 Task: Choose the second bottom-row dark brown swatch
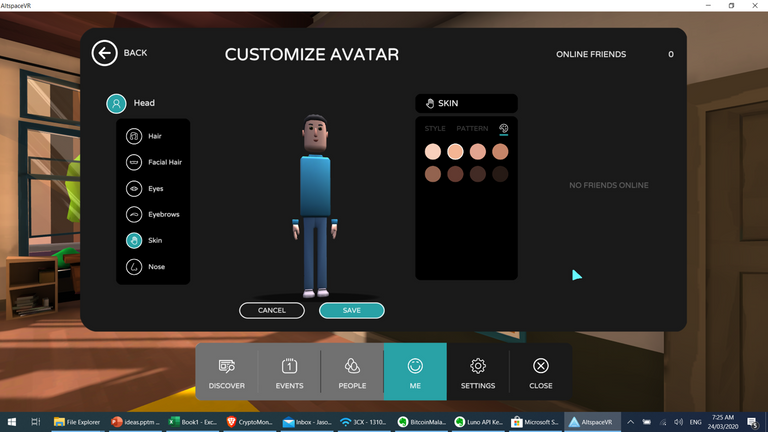point(455,174)
